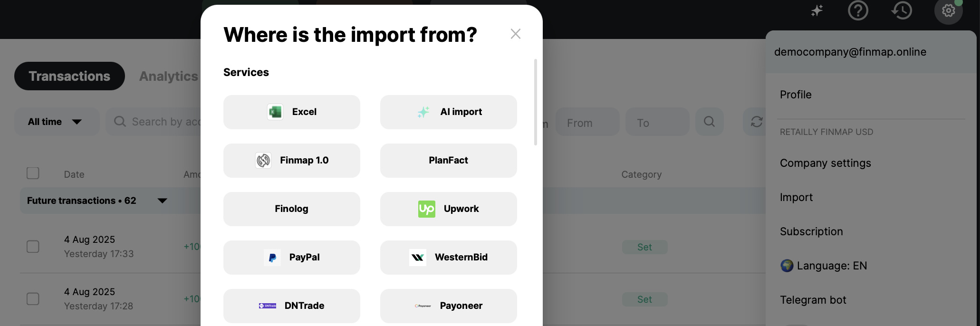Open the history clock icon

[902, 10]
